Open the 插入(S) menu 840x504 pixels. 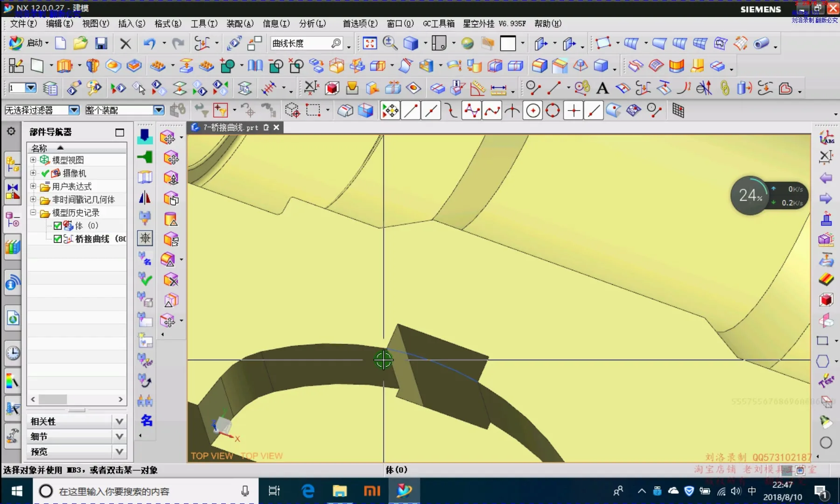coord(132,23)
